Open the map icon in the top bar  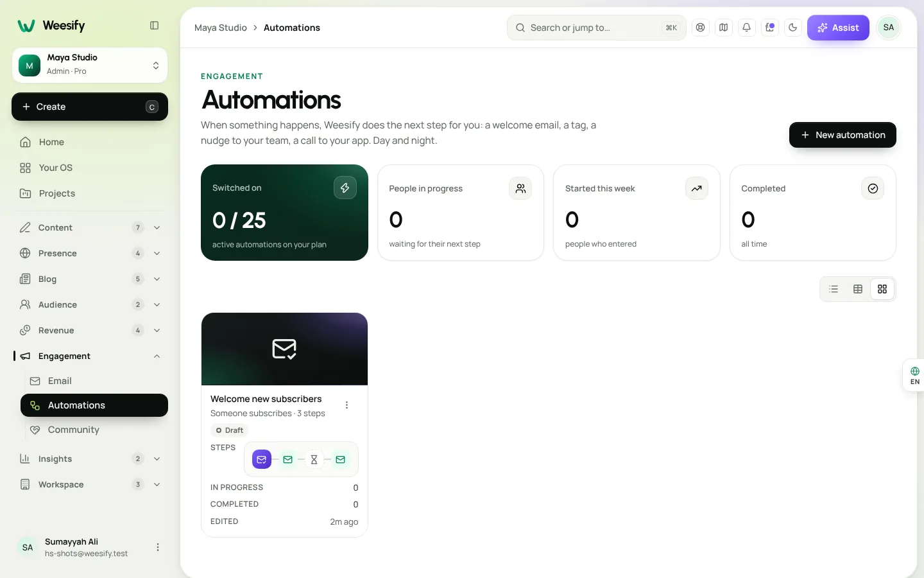coord(724,28)
